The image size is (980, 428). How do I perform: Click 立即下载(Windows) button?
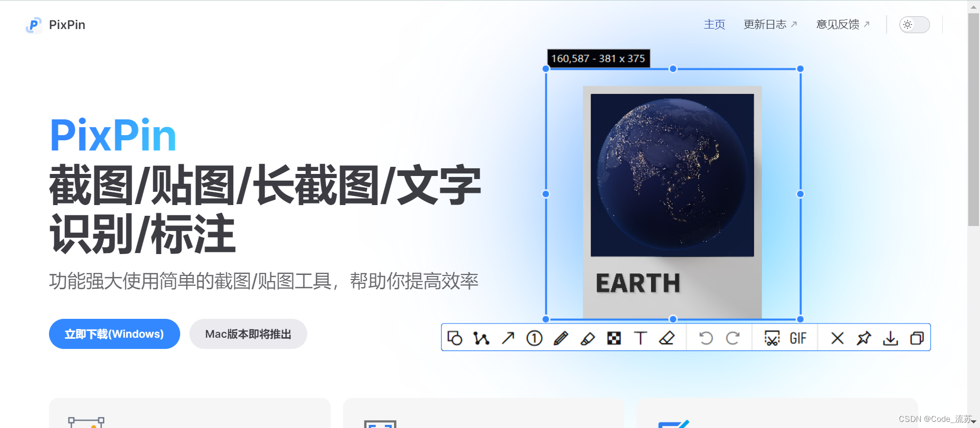(114, 334)
